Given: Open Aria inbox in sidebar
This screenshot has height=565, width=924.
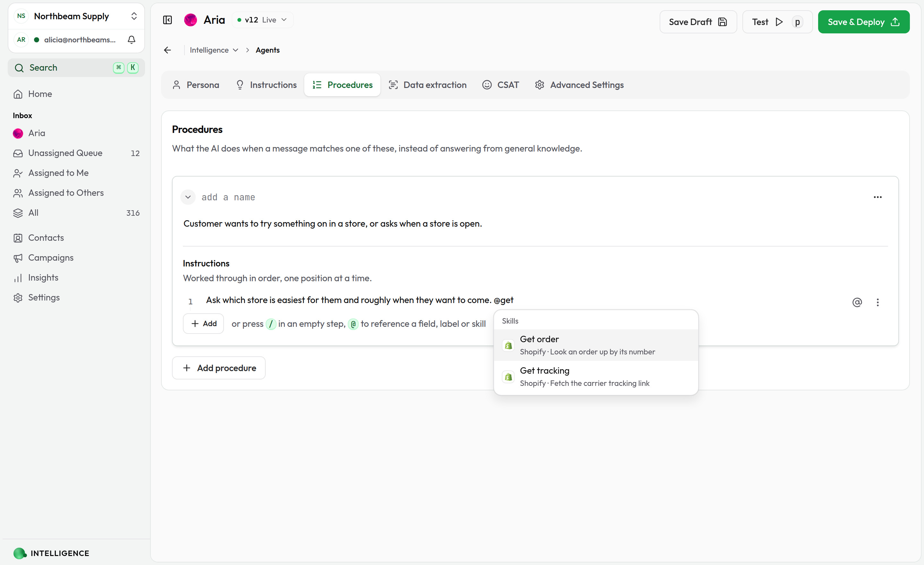Looking at the screenshot, I should pyautogui.click(x=76, y=133).
